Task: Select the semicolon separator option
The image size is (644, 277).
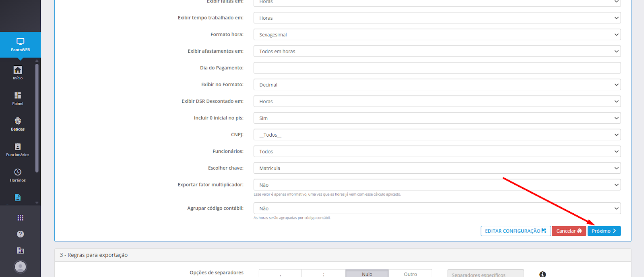Action: (x=324, y=273)
